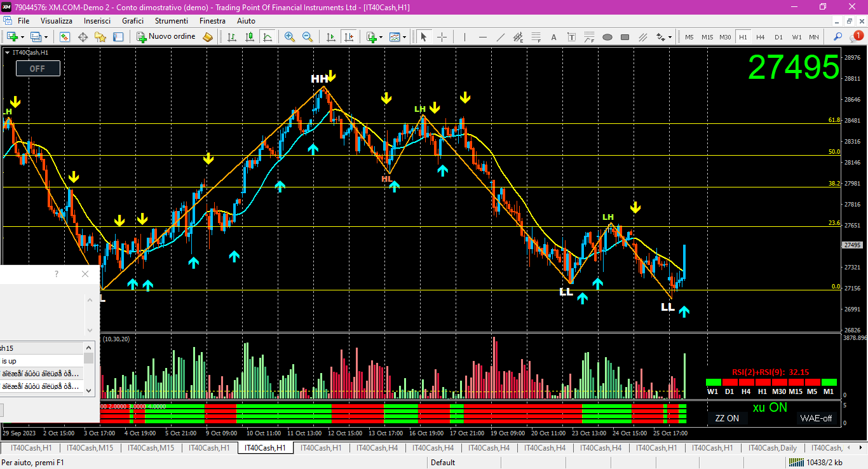Screen dimensions: 868x469
Task: Open the chart templates icon
Action: click(x=395, y=37)
